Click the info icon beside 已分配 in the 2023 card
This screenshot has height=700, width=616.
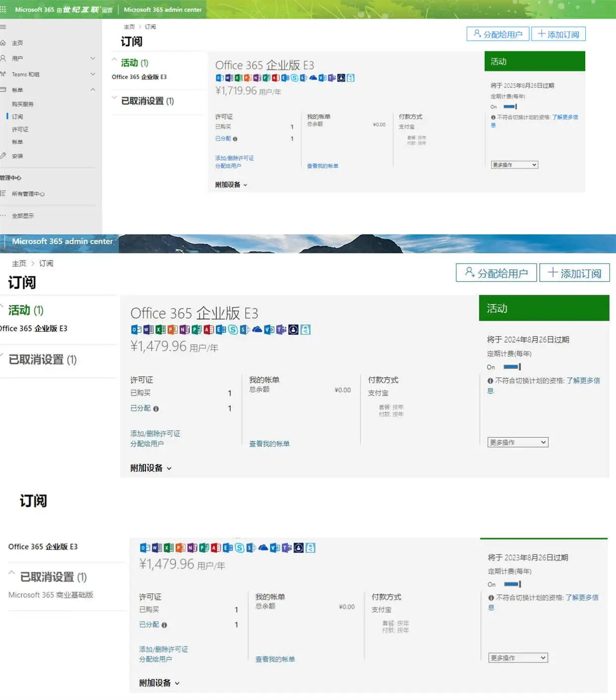point(164,625)
